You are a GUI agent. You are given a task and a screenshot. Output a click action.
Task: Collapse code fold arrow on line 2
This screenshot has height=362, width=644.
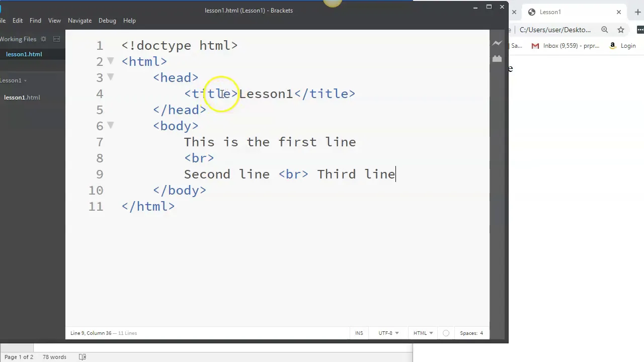pos(111,61)
